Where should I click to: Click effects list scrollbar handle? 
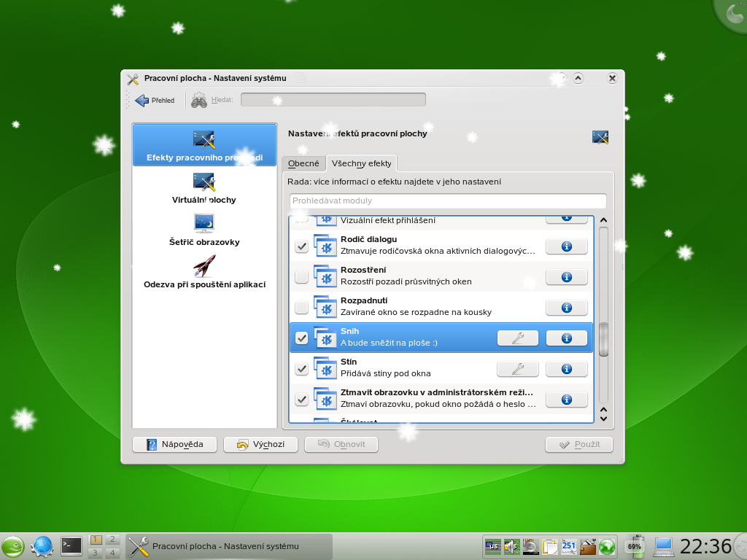603,339
